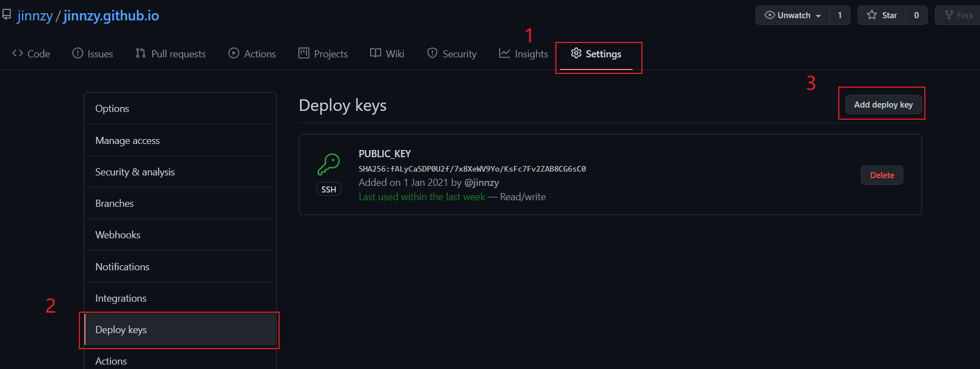The height and width of the screenshot is (369, 980).
Task: Click the Security shield icon
Action: click(x=432, y=54)
